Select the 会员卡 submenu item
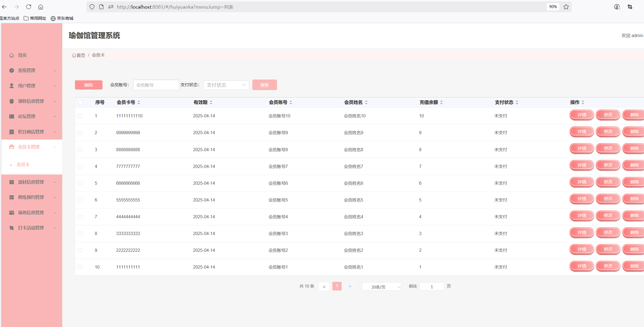644x327 pixels. click(23, 164)
